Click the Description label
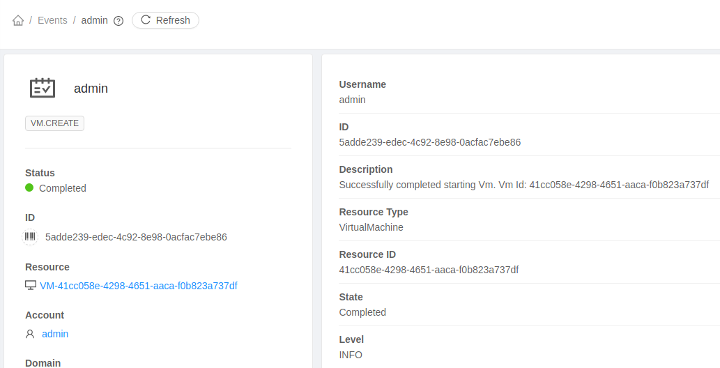The width and height of the screenshot is (720, 368). click(366, 170)
